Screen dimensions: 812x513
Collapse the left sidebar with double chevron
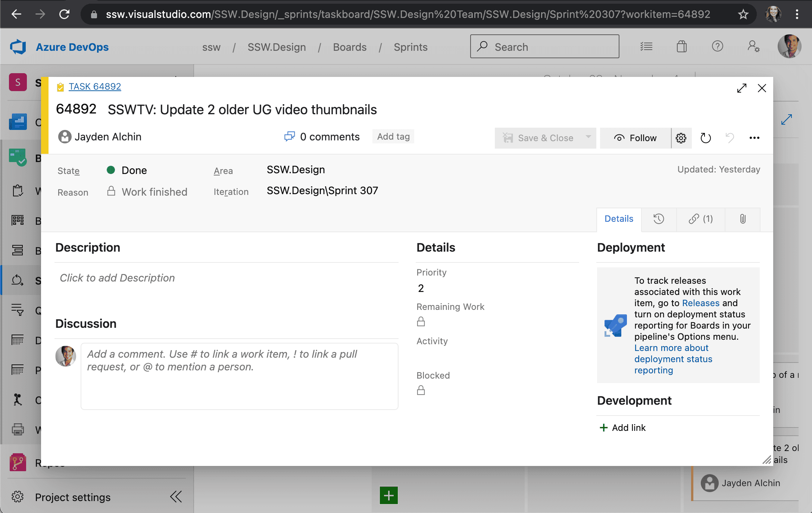click(176, 497)
